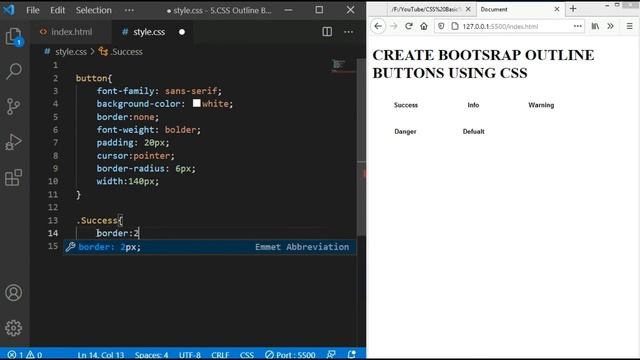Image resolution: width=640 pixels, height=360 pixels.
Task: Click Ln 14, Col 13 in status bar
Action: click(101, 355)
